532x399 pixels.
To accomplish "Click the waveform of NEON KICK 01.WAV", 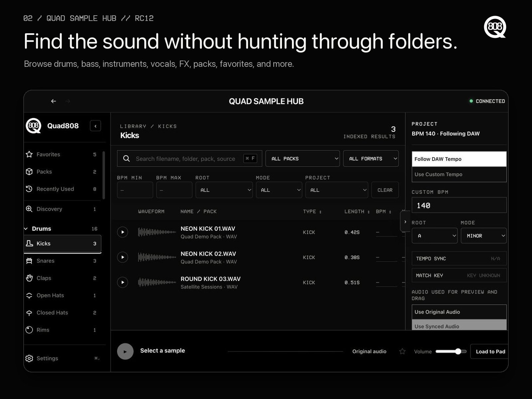I will 157,232.
